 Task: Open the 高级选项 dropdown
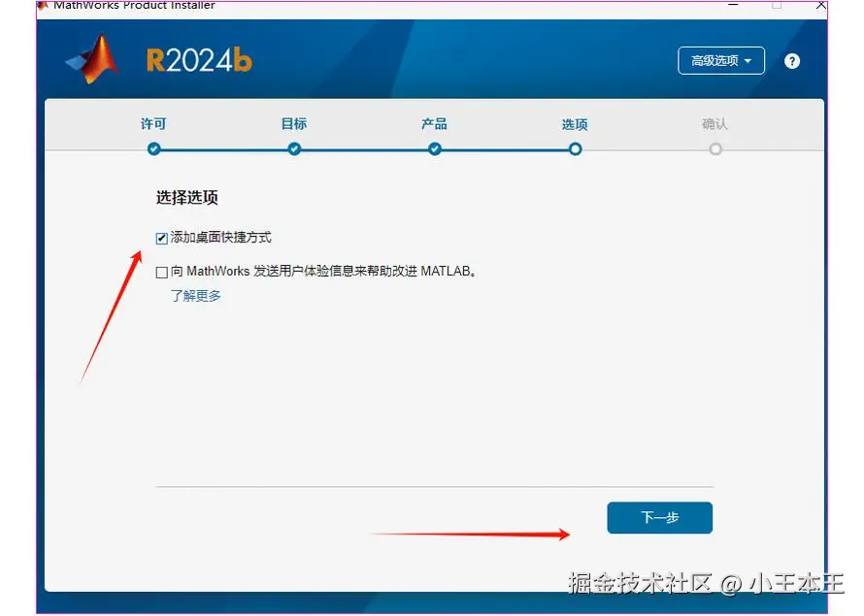(x=720, y=60)
